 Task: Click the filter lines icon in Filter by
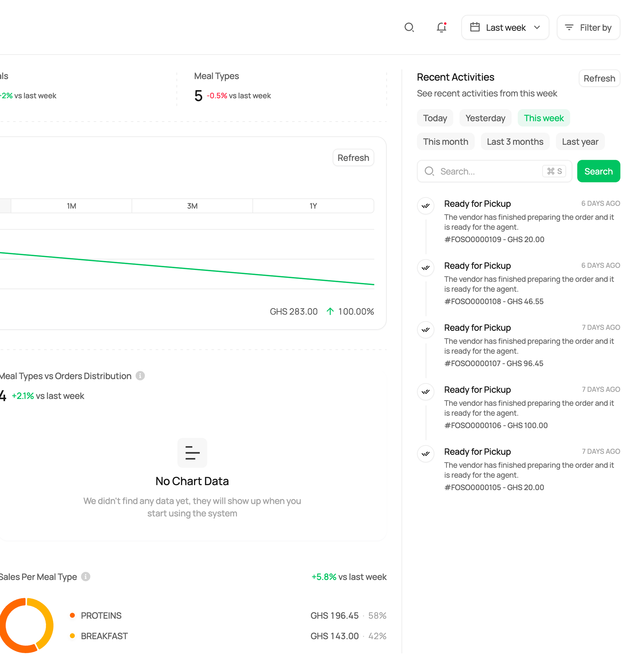pos(569,27)
